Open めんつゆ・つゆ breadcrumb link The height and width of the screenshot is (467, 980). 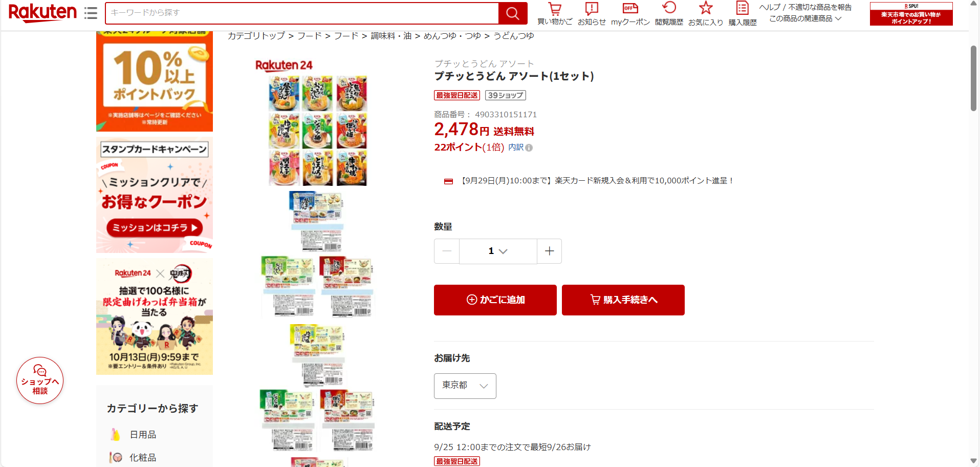pyautogui.click(x=452, y=36)
